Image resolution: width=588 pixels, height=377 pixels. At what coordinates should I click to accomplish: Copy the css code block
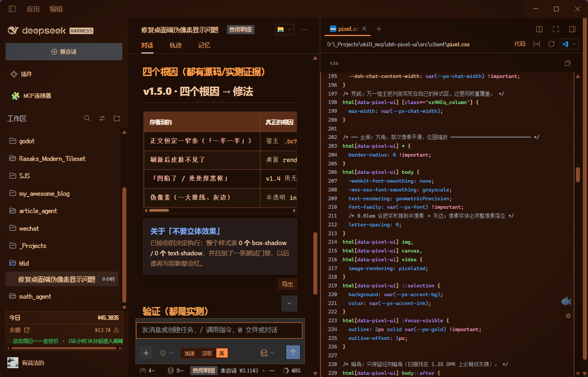567,63
